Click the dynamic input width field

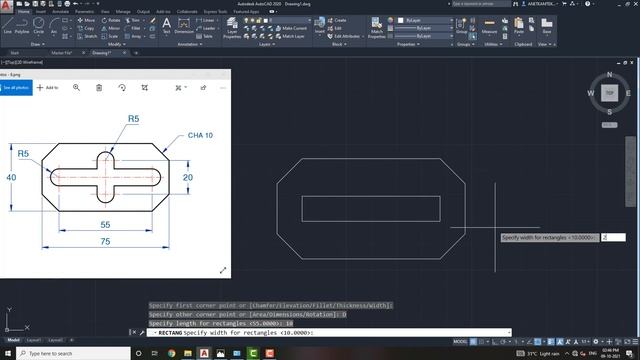click(613, 237)
